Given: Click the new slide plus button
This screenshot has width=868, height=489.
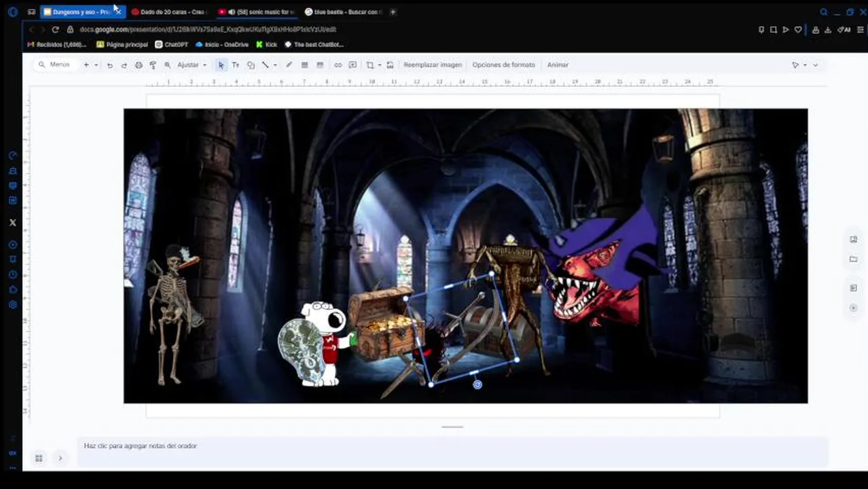Looking at the screenshot, I should pos(86,65).
